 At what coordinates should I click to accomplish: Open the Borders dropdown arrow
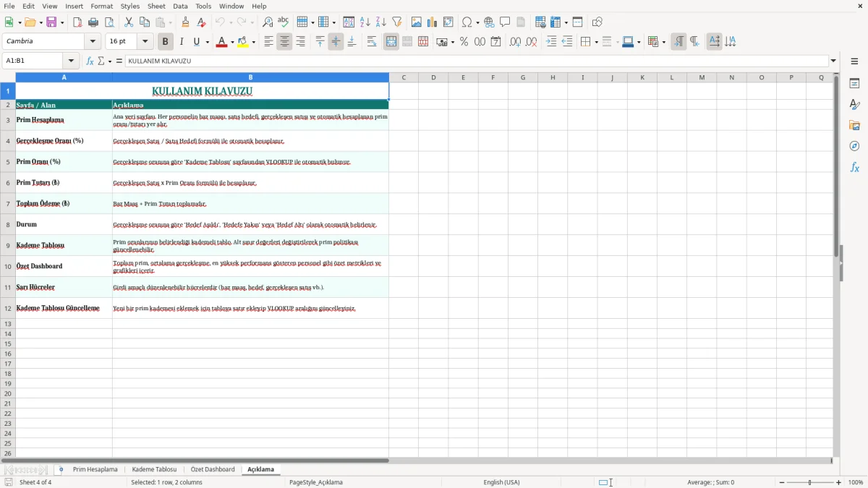[595, 42]
